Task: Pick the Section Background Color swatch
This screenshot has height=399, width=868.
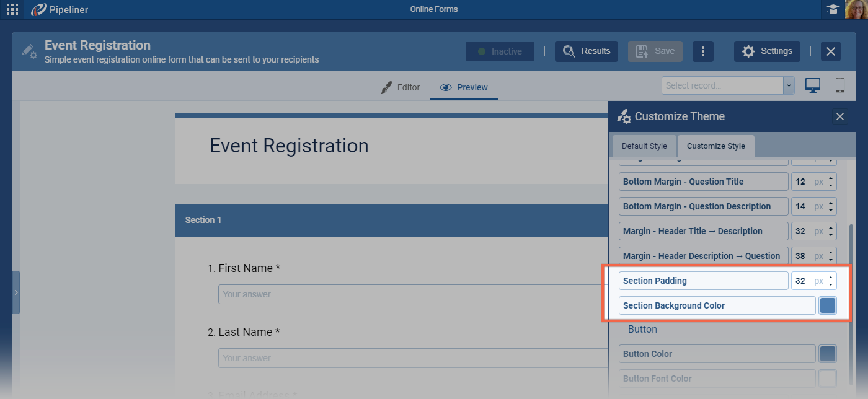Action: click(828, 305)
